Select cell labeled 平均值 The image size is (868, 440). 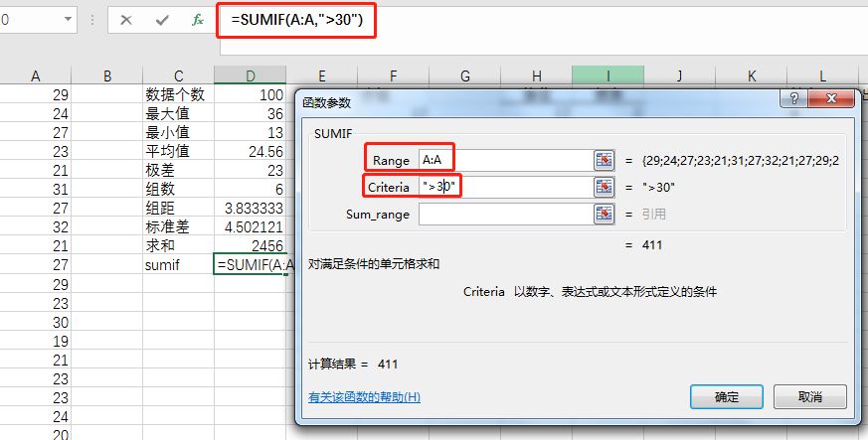[x=178, y=151]
